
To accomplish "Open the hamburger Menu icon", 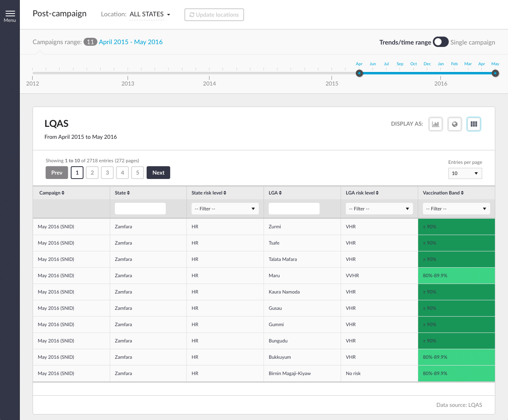I will (10, 16).
